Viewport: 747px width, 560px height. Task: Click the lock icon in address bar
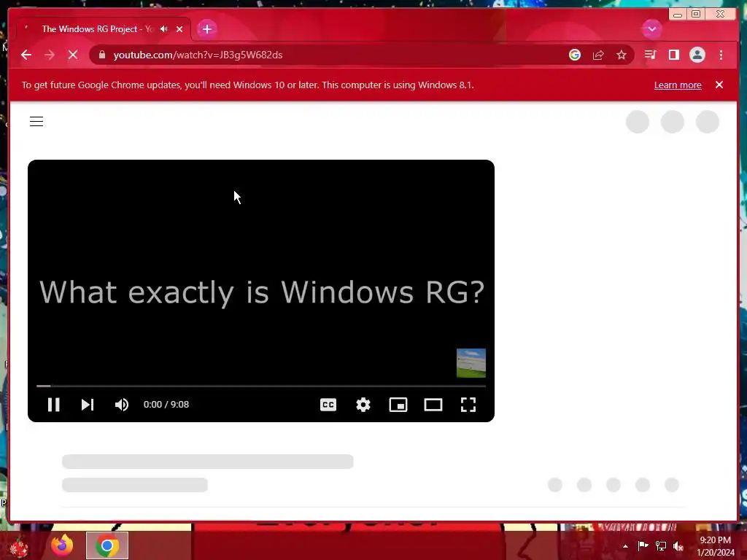(102, 55)
